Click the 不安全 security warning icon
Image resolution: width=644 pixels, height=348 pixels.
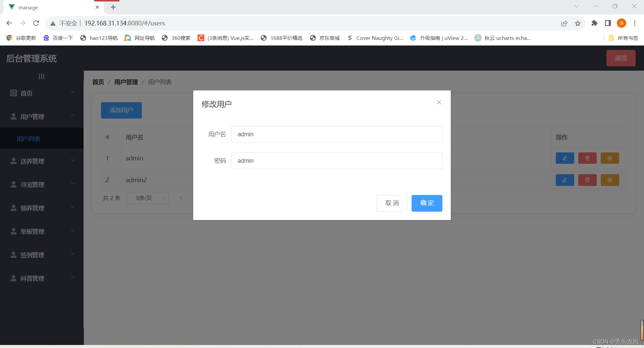click(53, 23)
